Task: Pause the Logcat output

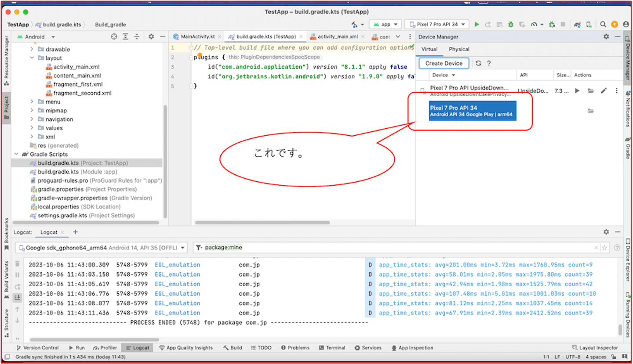Action: [18, 275]
